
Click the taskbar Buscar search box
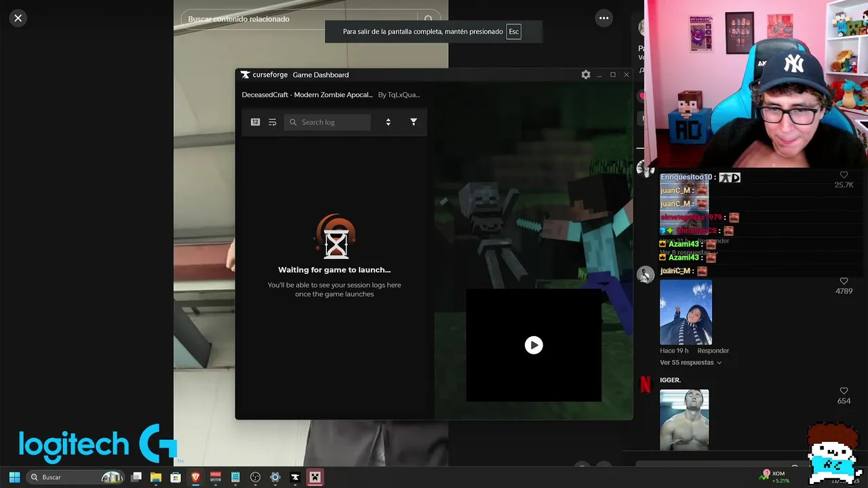coord(77,477)
